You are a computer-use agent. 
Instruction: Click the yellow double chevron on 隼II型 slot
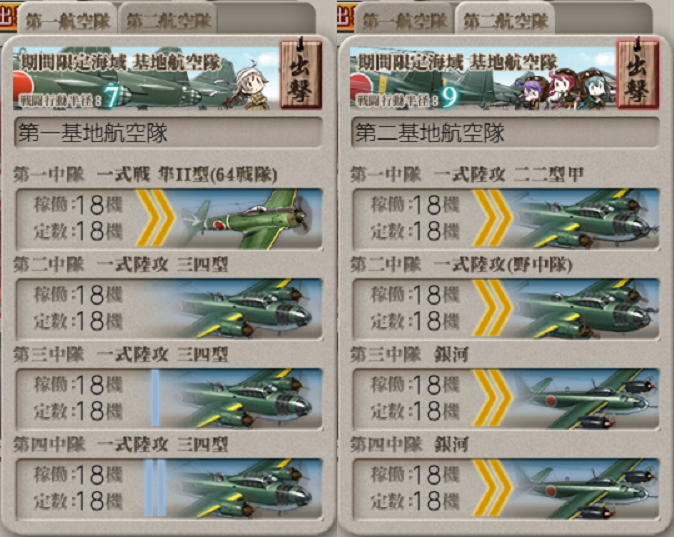point(156,218)
